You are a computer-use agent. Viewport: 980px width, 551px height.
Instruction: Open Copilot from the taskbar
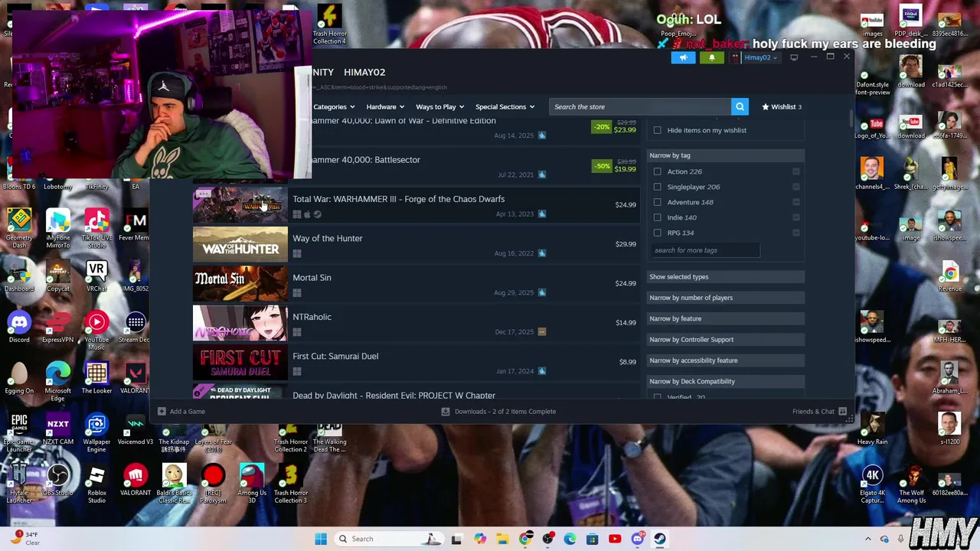pyautogui.click(x=480, y=539)
